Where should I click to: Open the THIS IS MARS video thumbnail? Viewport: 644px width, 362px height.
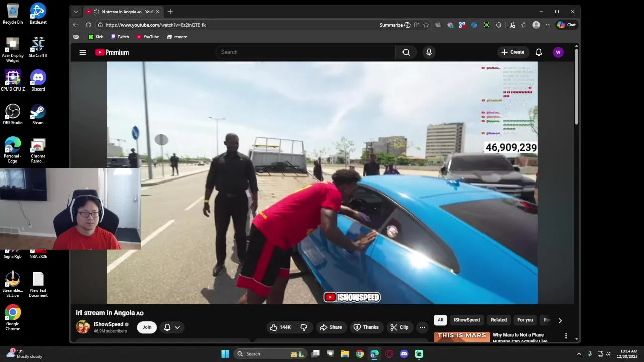462,337
